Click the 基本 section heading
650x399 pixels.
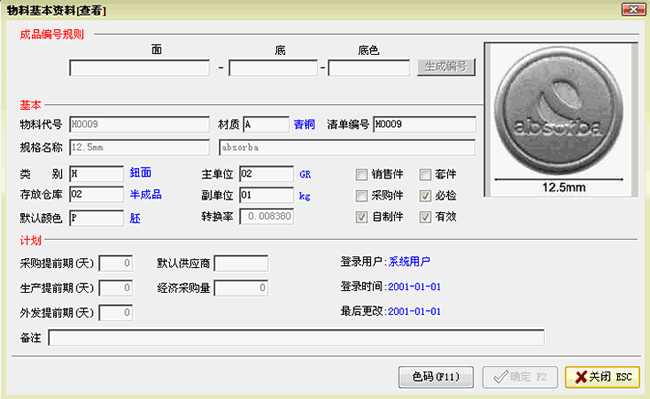(31, 105)
